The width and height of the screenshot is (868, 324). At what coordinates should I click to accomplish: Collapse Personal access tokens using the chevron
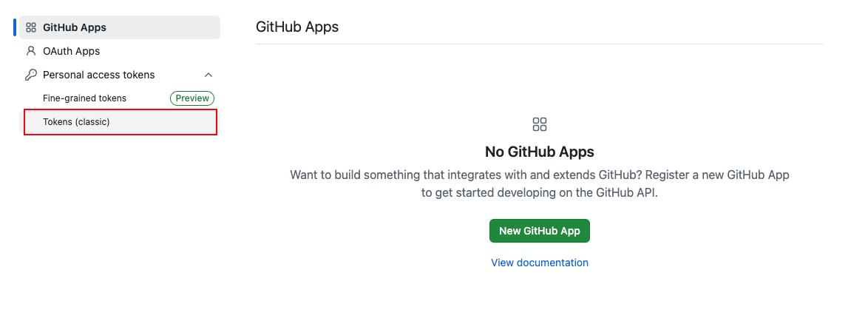pyautogui.click(x=208, y=75)
